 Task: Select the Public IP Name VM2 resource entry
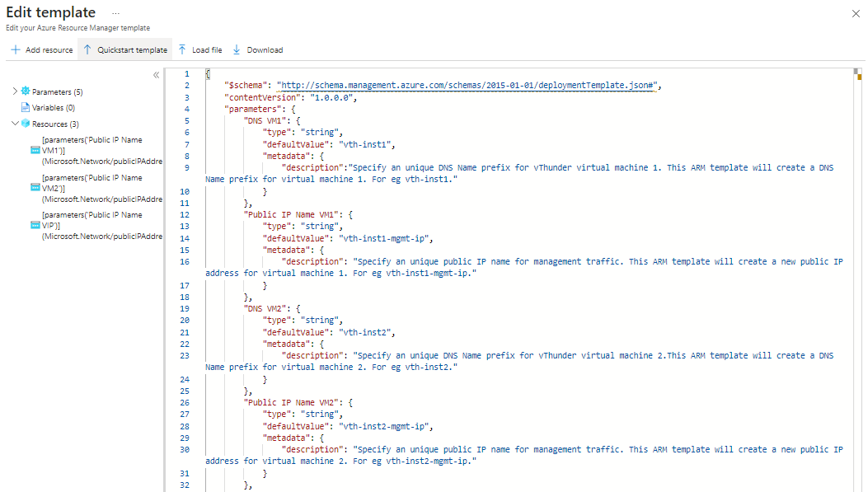coord(102,188)
